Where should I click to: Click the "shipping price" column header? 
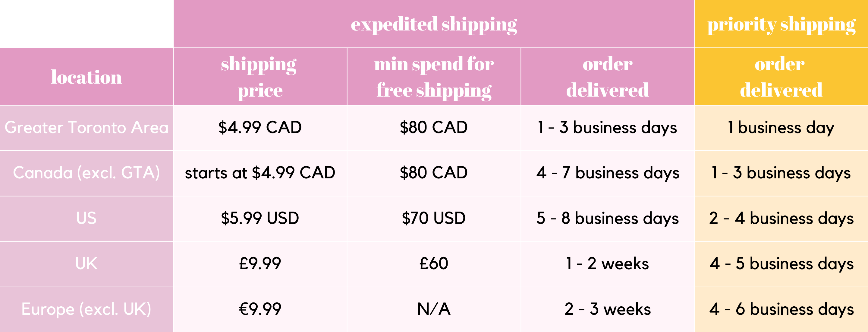point(260,77)
